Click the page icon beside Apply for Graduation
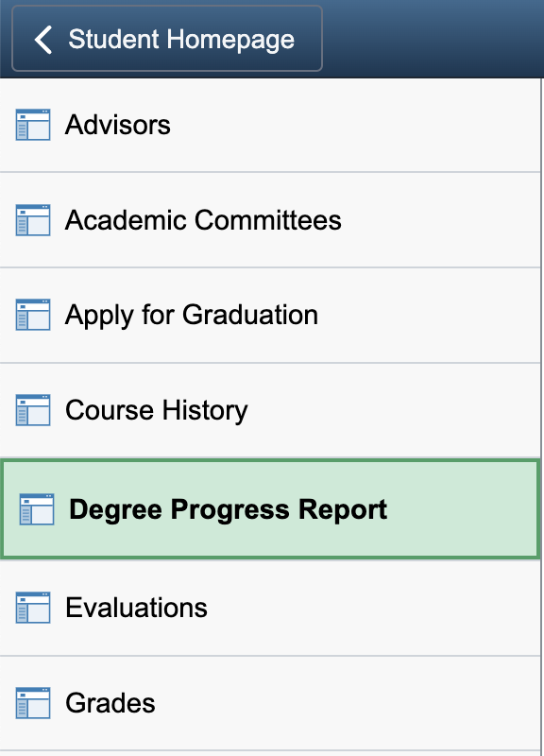Viewport: 544px width, 756px height. tap(33, 315)
